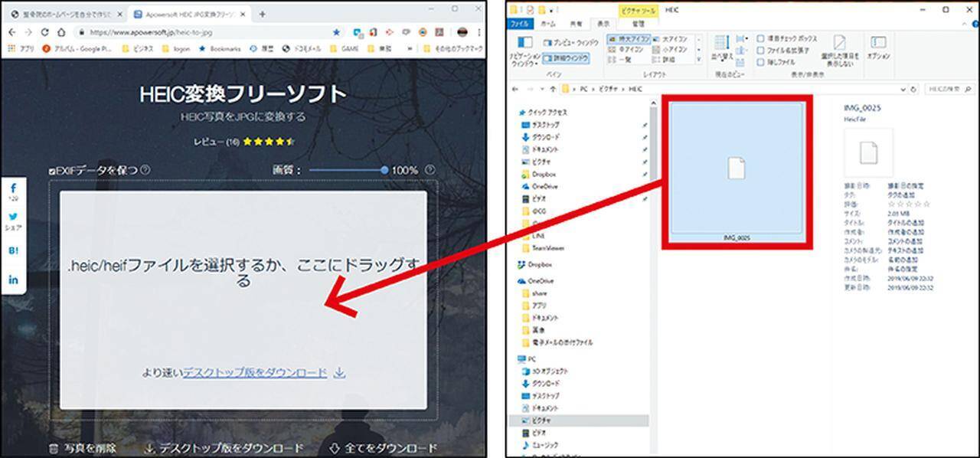
Task: Click the Twitter share icon
Action: coord(13,217)
